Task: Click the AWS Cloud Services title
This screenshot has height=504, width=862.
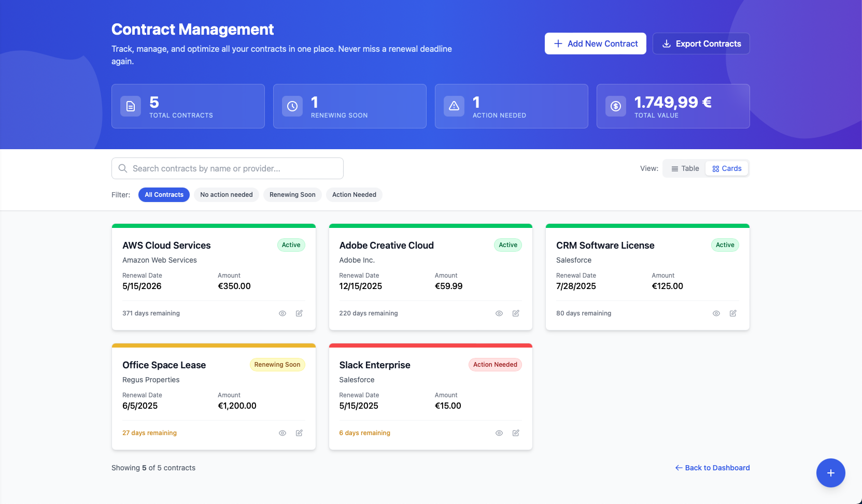Action: click(166, 246)
